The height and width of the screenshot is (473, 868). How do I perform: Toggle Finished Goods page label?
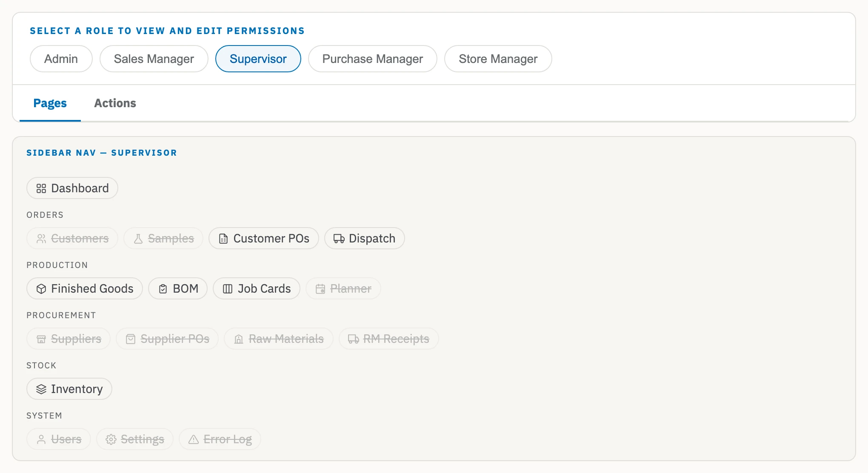[x=92, y=288]
